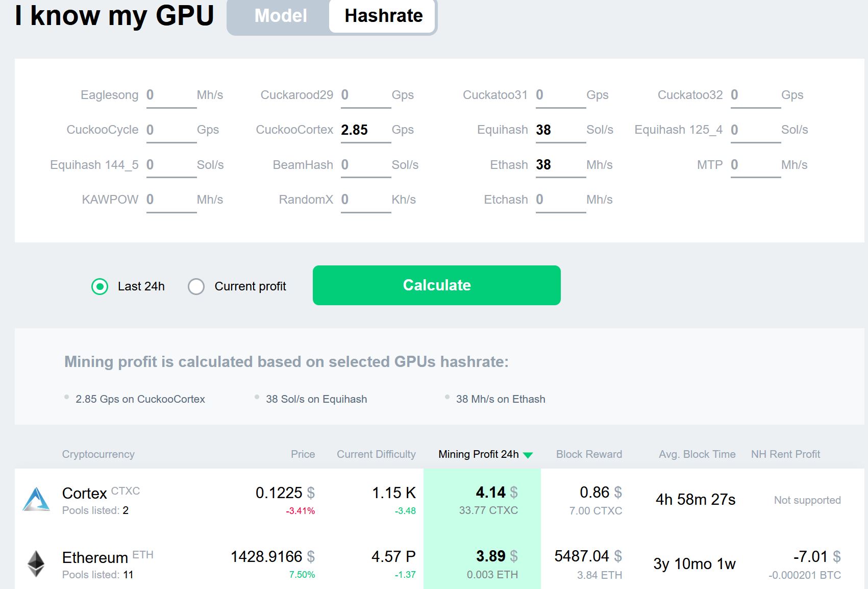
Task: Click the Ethereum diamond logo icon
Action: [36, 563]
